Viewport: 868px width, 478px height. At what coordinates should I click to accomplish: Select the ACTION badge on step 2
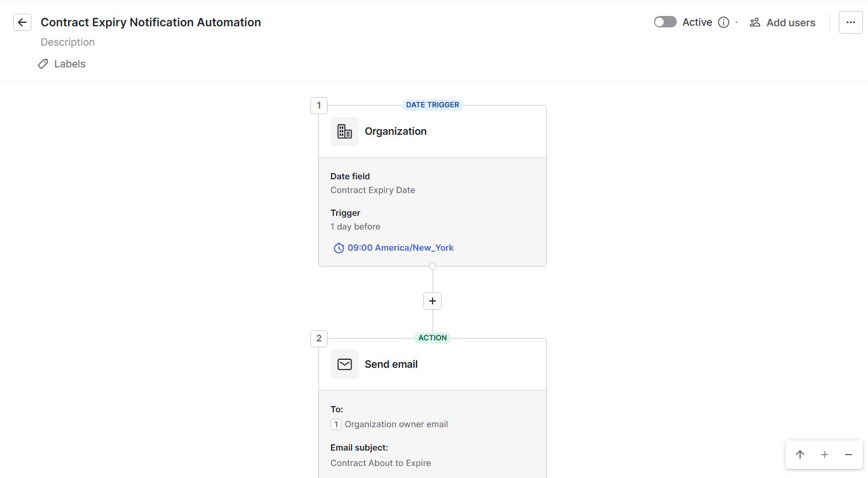click(x=433, y=338)
